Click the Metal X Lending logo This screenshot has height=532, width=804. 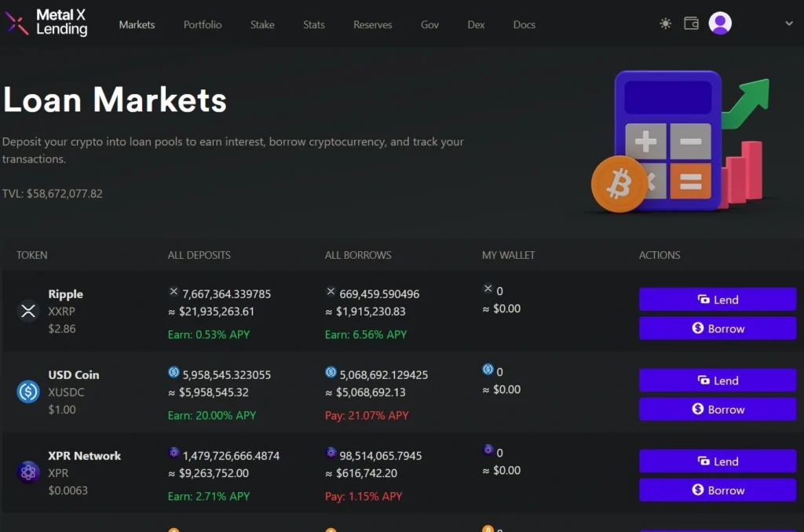[47, 24]
